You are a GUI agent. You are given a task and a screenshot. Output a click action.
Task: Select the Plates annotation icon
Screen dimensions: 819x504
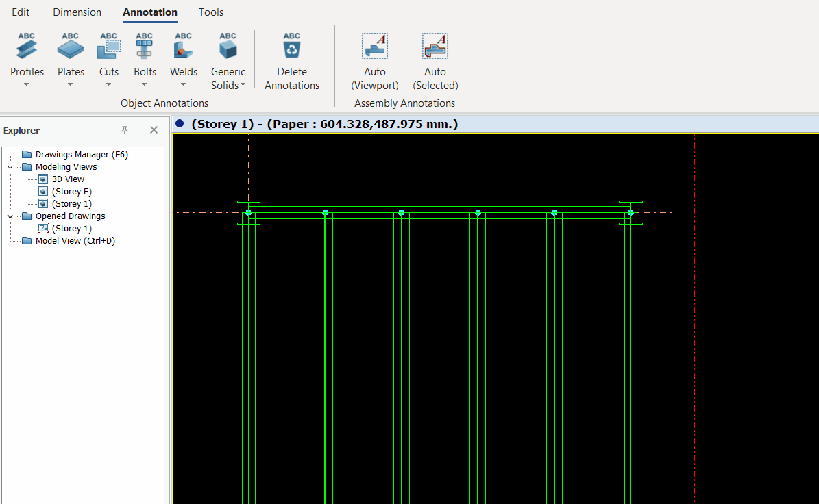pyautogui.click(x=71, y=47)
